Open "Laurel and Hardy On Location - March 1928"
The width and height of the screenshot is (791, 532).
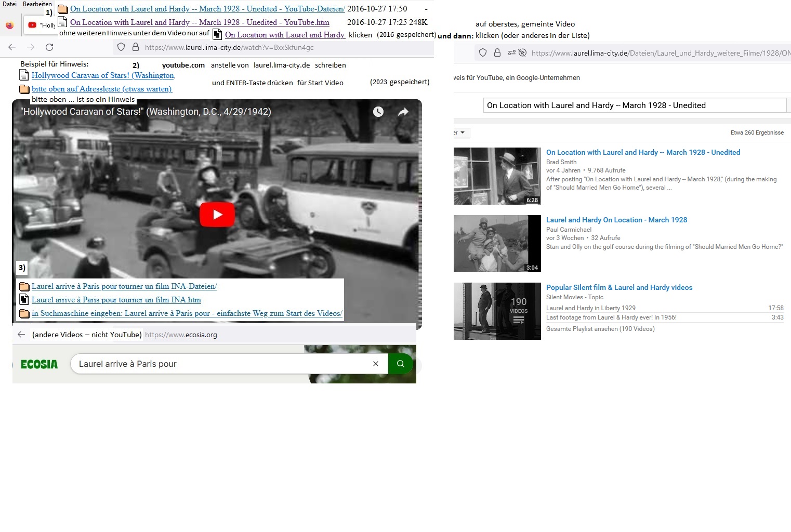[616, 220]
